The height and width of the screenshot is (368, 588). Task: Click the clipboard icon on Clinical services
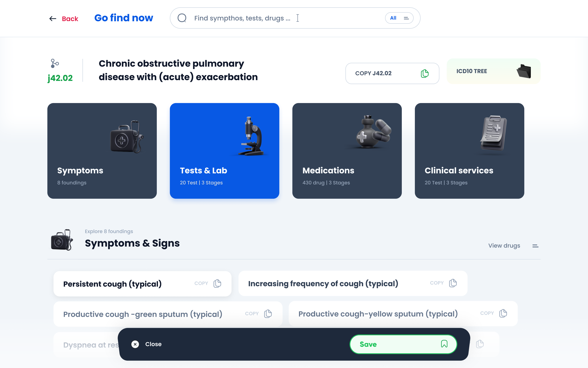click(x=493, y=133)
